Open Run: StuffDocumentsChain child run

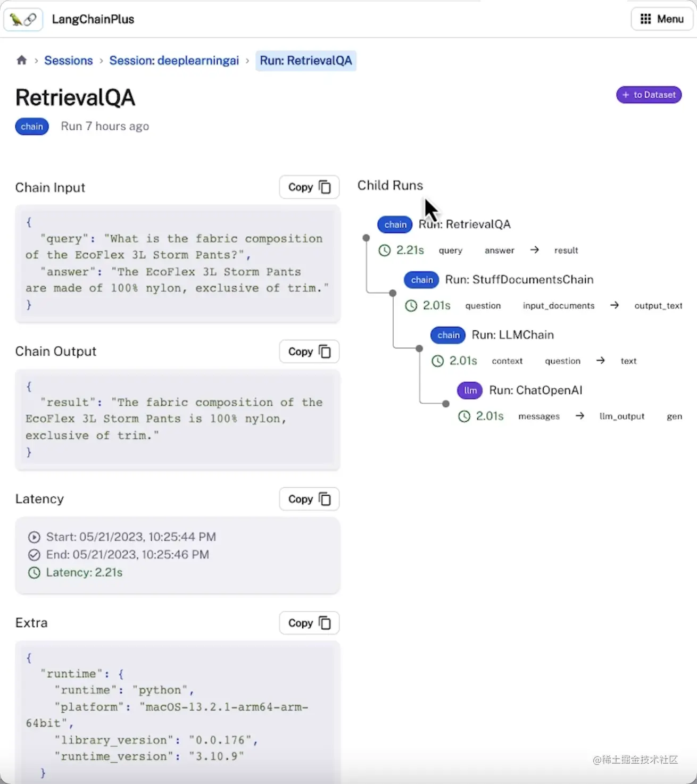(519, 280)
